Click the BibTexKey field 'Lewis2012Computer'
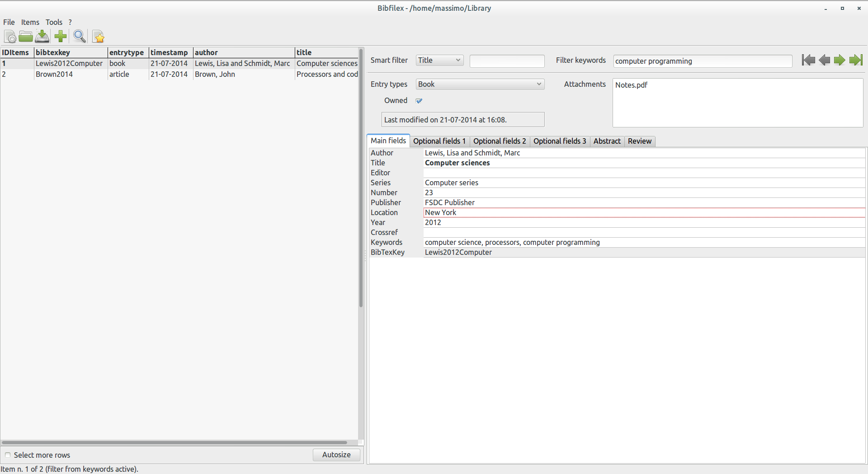Image resolution: width=868 pixels, height=474 pixels. click(644, 252)
